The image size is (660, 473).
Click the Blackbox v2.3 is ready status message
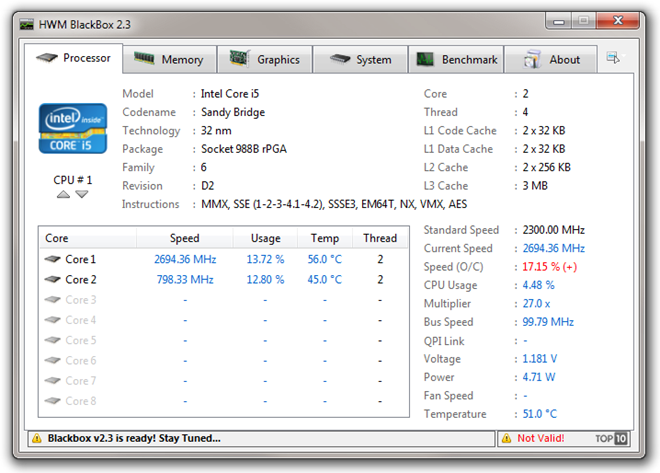[134, 438]
